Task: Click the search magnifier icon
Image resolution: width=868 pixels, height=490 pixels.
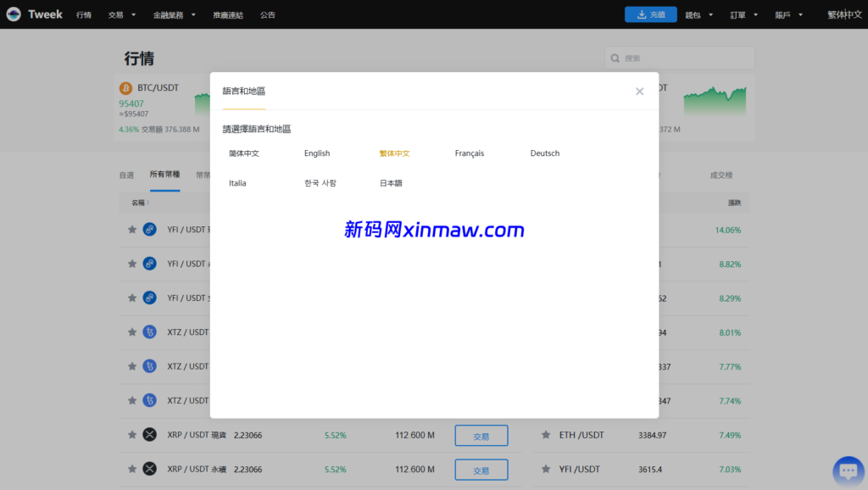Action: click(x=615, y=58)
